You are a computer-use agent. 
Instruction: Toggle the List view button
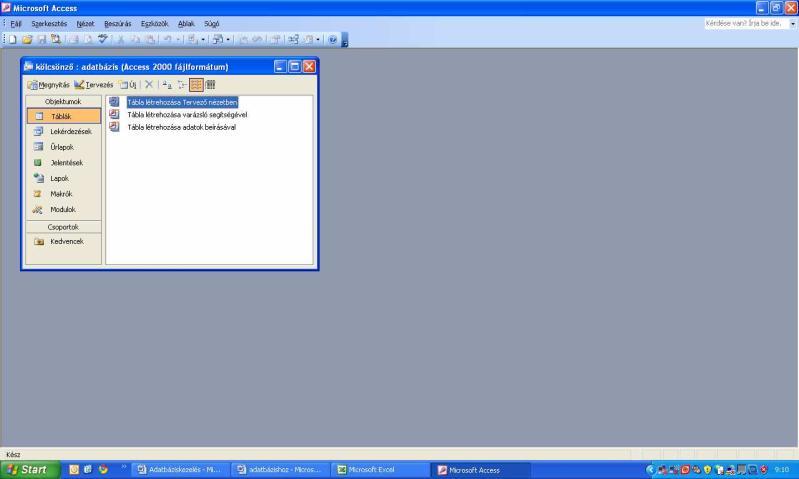[x=196, y=85]
